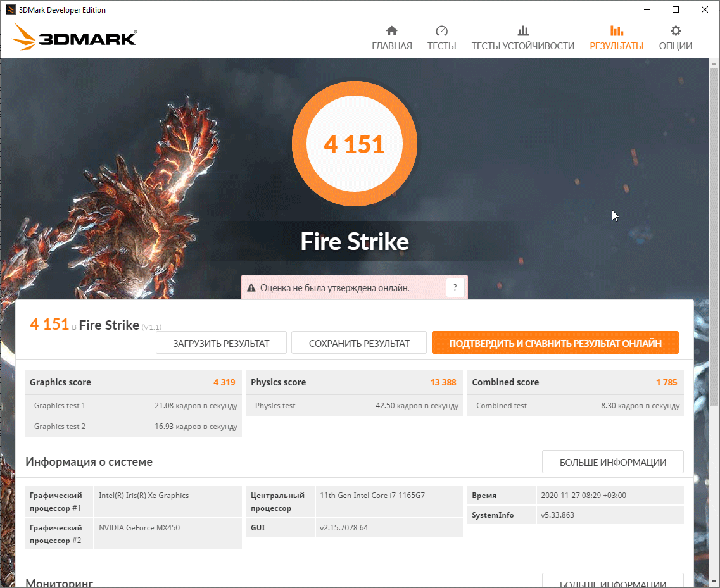Screen dimensions: 720x588
Task: Click the Информация о системе heading
Action: click(89, 461)
